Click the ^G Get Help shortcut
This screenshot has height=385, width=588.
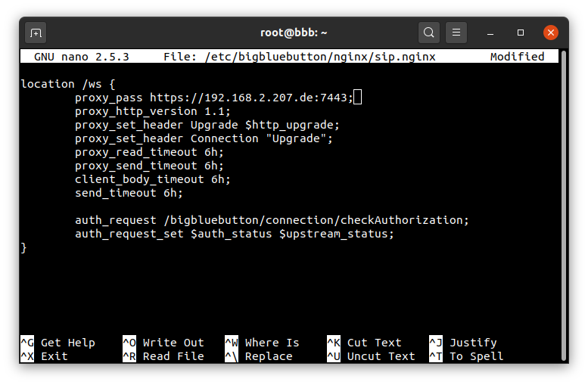point(58,342)
